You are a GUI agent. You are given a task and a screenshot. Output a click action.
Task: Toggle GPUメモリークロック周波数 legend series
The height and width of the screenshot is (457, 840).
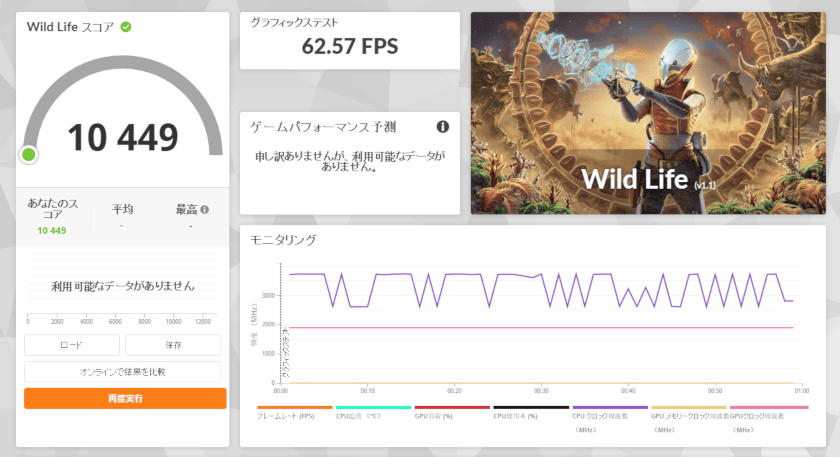[x=688, y=414]
